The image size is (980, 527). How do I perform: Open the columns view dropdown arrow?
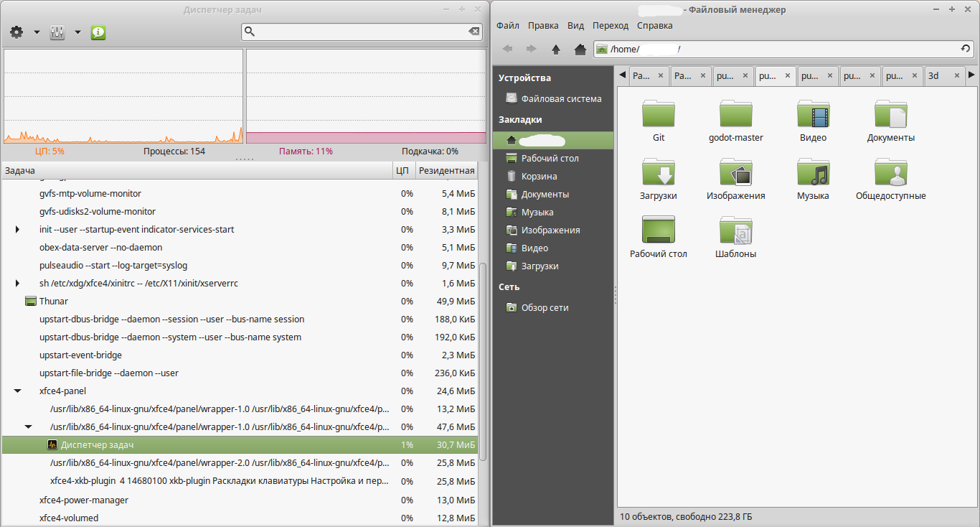click(x=77, y=32)
